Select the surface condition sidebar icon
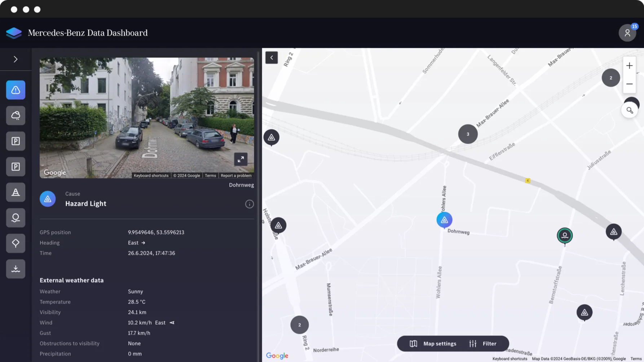Image resolution: width=644 pixels, height=362 pixels. point(16,218)
